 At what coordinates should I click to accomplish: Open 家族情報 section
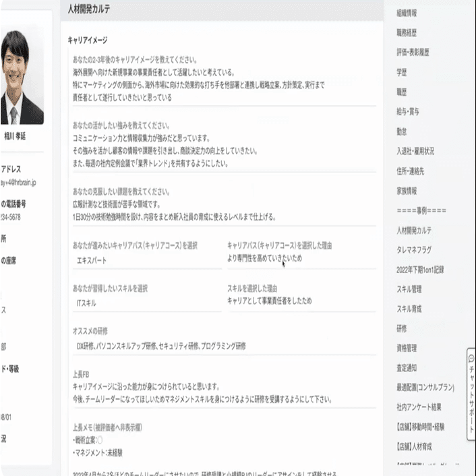[x=407, y=191]
